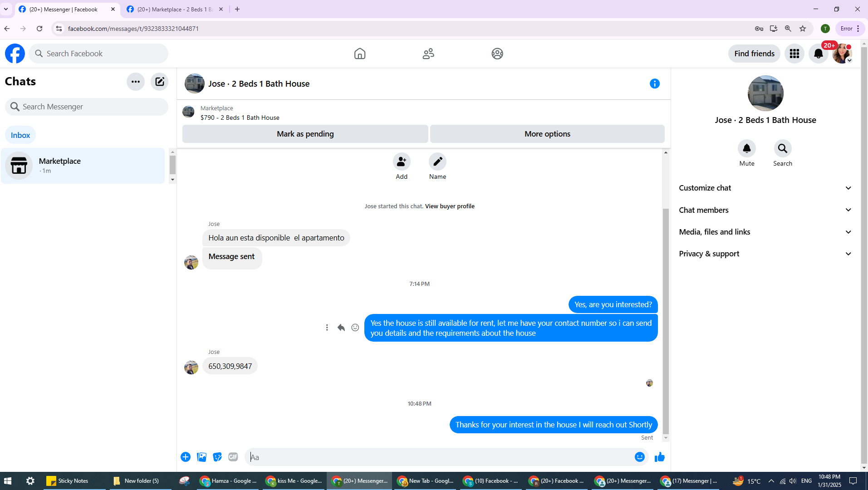868x490 pixels.
Task: Click the Search Messenger field
Action: pos(87,107)
